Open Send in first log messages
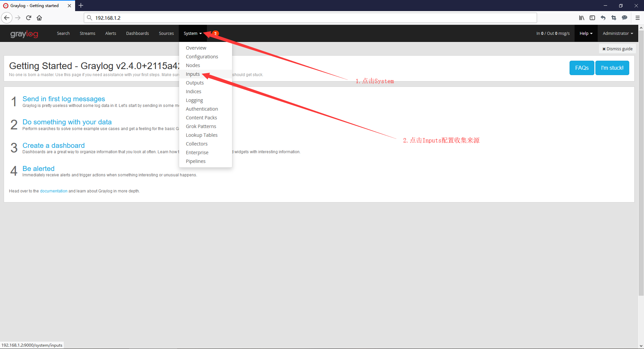The height and width of the screenshot is (349, 644). click(x=64, y=99)
